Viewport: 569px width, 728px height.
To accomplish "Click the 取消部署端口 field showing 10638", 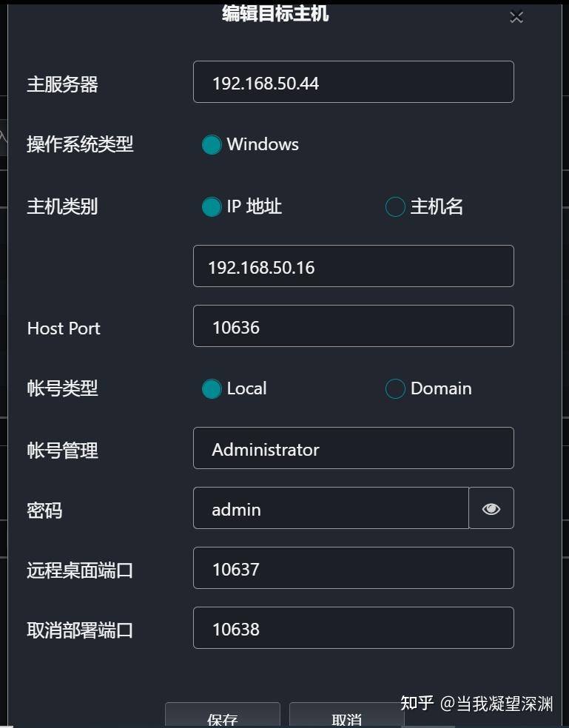I will pyautogui.click(x=353, y=627).
